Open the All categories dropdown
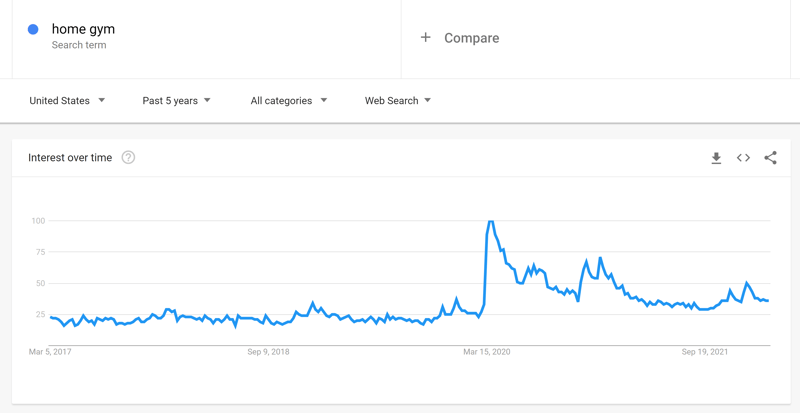800x413 pixels. point(288,101)
